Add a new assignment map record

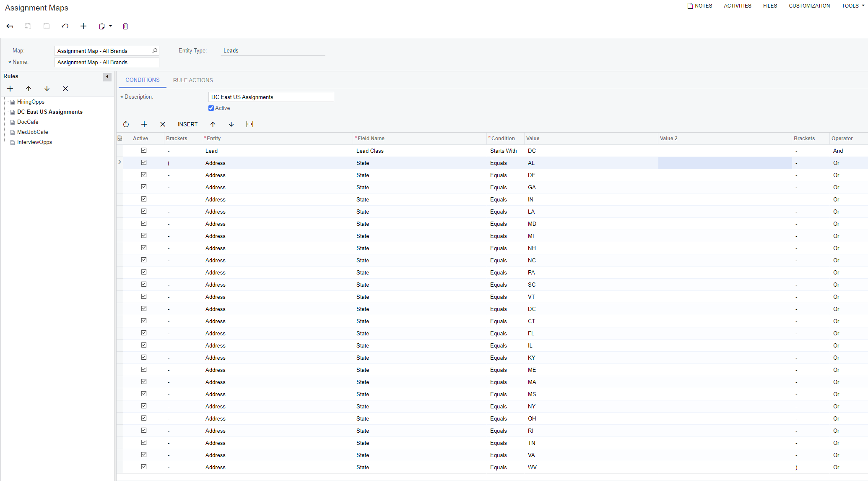click(x=83, y=26)
